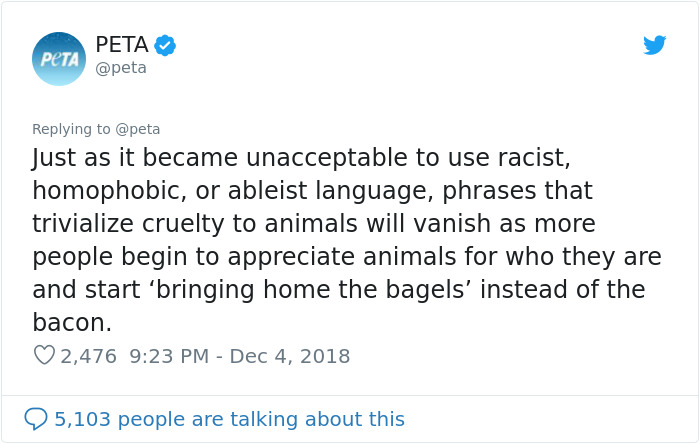The height and width of the screenshot is (444, 700).
Task: Click the Twitter bird logo
Action: (x=654, y=45)
